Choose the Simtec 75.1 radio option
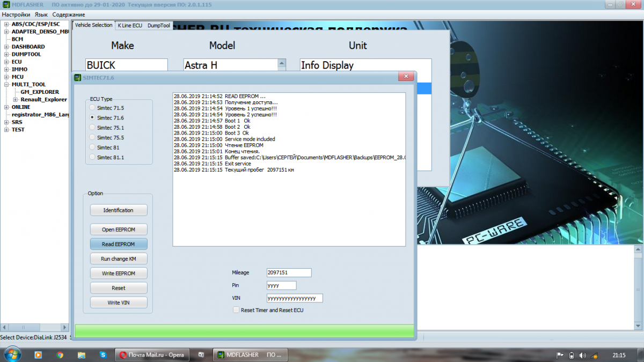Screen dimensions: 644x362 [x=92, y=128]
